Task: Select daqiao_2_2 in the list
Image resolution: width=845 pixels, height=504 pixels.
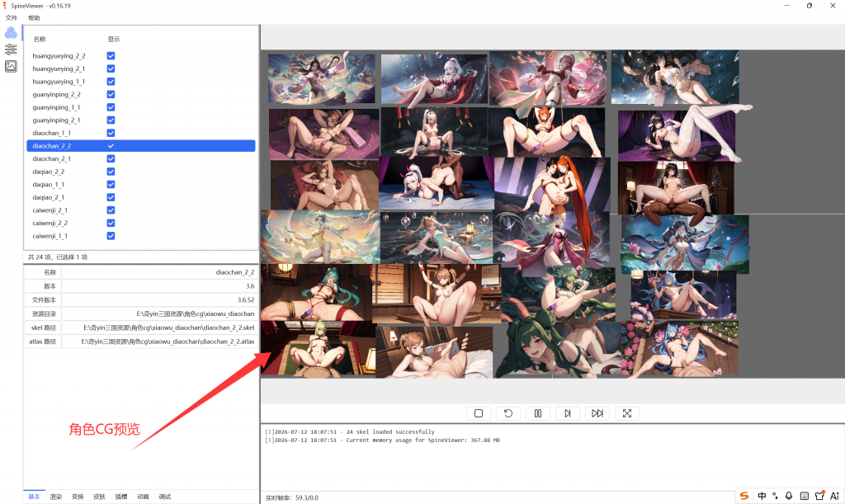Action: coord(140,172)
